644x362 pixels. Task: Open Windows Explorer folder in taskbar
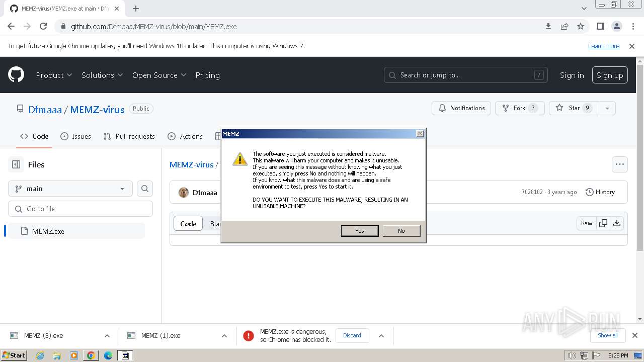click(x=57, y=355)
